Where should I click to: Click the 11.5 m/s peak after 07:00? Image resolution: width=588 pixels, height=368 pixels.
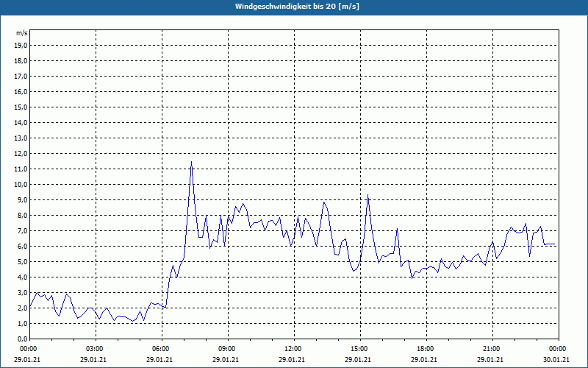pyautogui.click(x=192, y=162)
